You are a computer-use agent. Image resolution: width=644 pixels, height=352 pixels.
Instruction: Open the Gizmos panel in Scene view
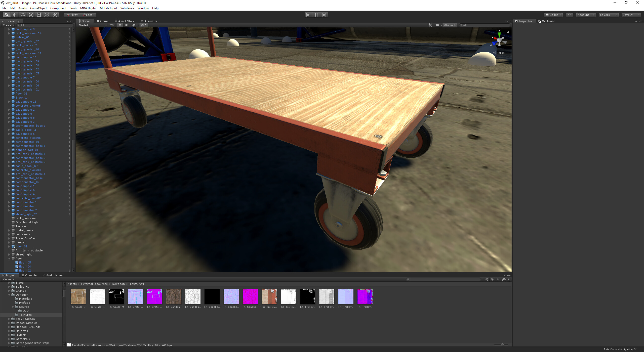pos(450,25)
